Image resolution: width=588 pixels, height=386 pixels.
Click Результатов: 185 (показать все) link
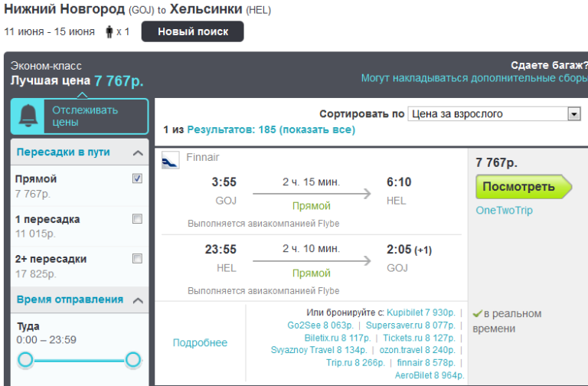coord(271,130)
